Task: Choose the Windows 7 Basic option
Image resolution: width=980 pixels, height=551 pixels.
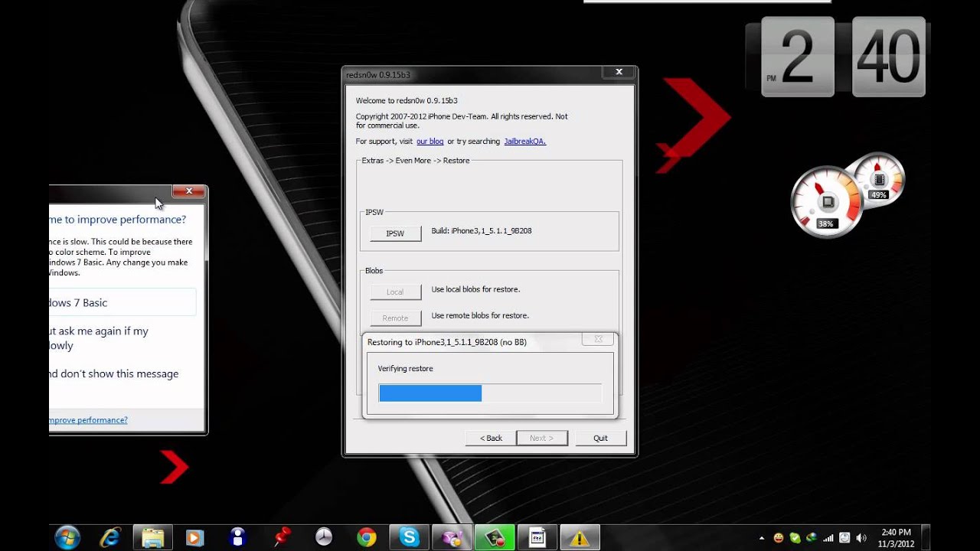Action: (x=122, y=303)
